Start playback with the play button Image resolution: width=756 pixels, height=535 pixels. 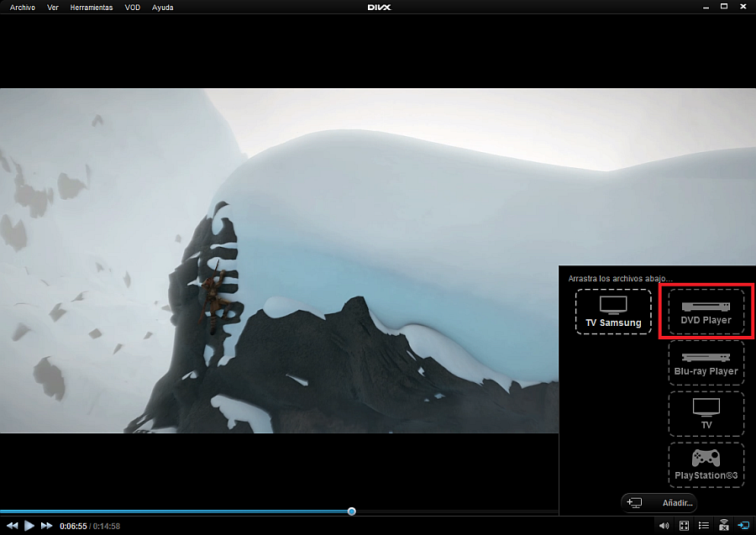pos(29,526)
